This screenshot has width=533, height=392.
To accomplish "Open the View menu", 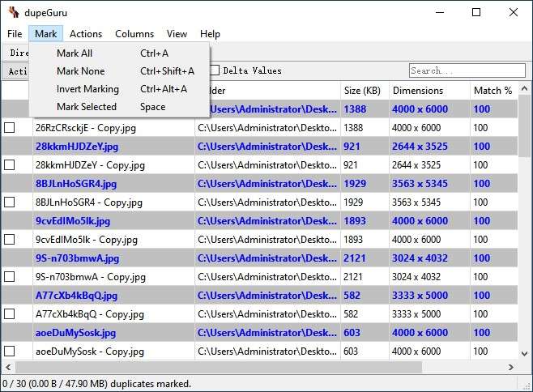I will coord(177,34).
